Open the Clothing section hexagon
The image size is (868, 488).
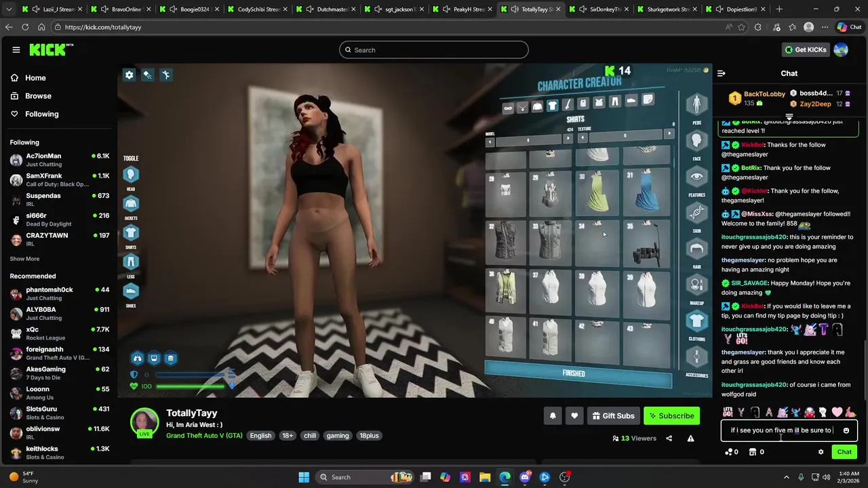tap(696, 321)
